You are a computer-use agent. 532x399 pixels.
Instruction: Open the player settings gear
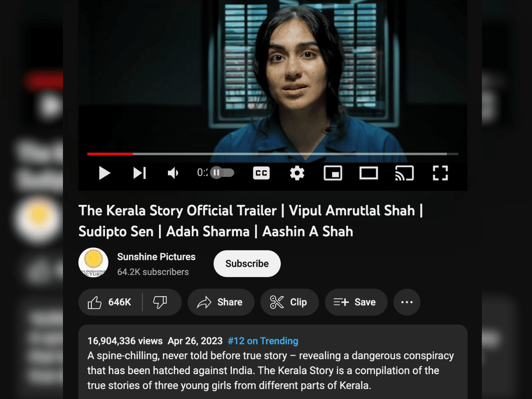297,173
